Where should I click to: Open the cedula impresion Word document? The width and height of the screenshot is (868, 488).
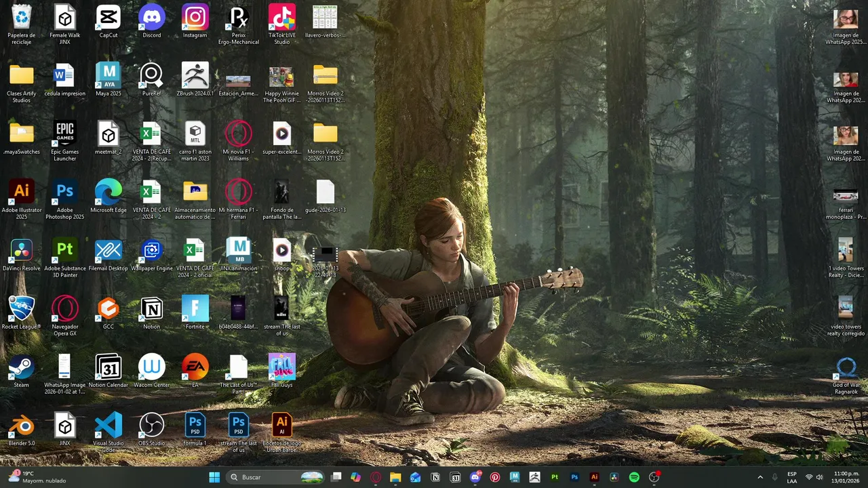65,80
